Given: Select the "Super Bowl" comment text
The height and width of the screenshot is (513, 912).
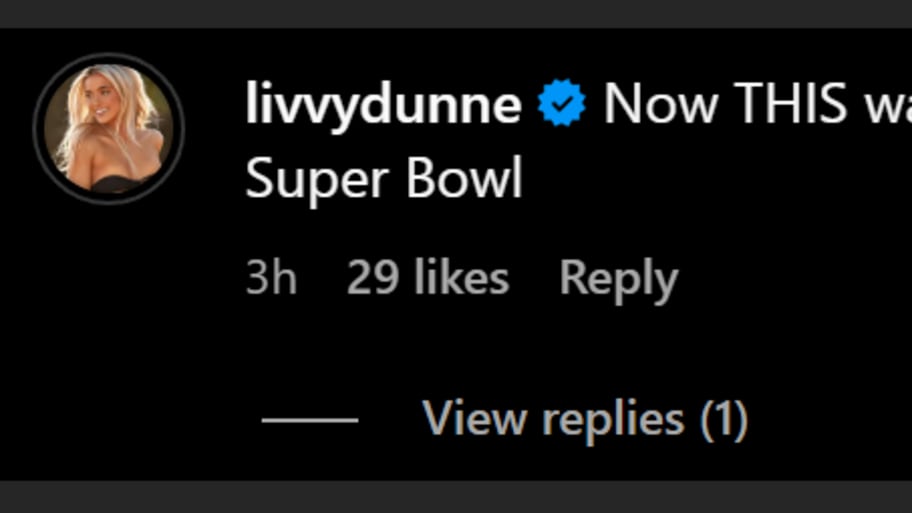Looking at the screenshot, I should tap(384, 180).
